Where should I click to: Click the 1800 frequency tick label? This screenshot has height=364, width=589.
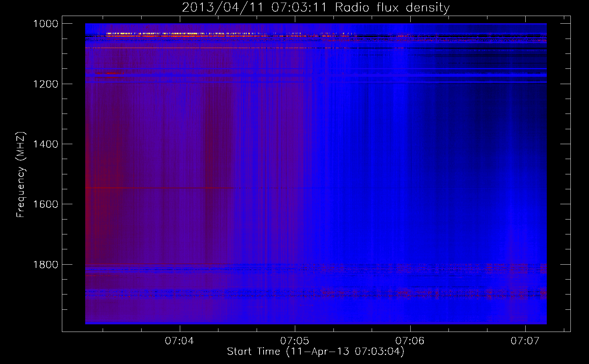pos(46,265)
